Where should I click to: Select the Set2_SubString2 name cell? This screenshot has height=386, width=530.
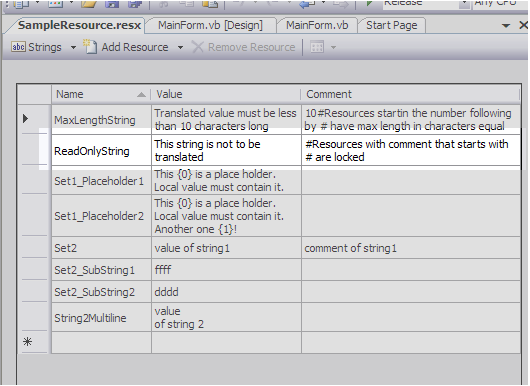point(101,292)
